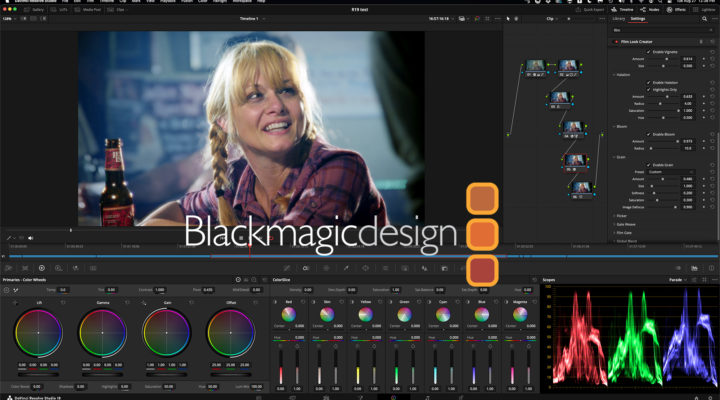Mute audio with the viewer speaker icon
This screenshot has width=720, height=400.
pyautogui.click(x=30, y=238)
